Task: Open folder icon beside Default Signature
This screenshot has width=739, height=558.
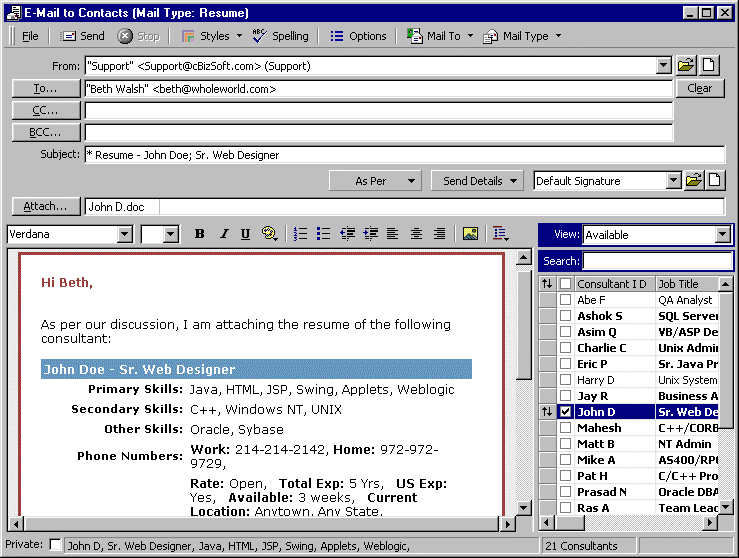Action: tap(694, 181)
